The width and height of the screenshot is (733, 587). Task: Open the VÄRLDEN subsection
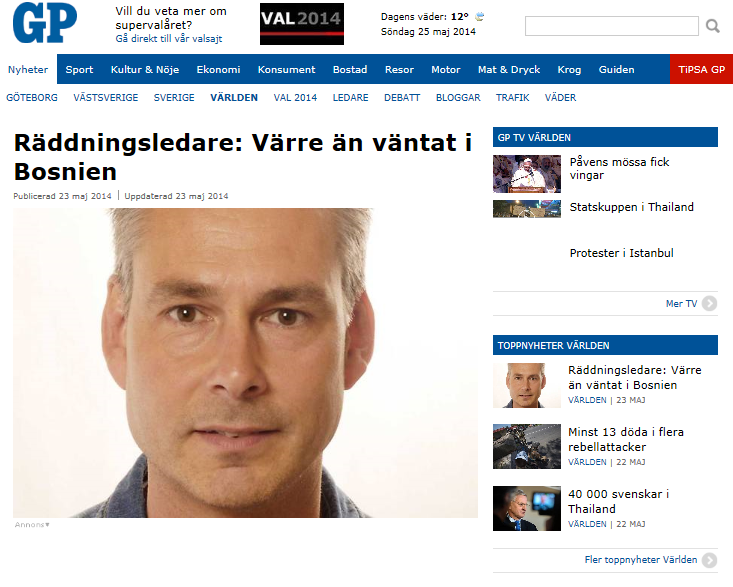pyautogui.click(x=234, y=98)
